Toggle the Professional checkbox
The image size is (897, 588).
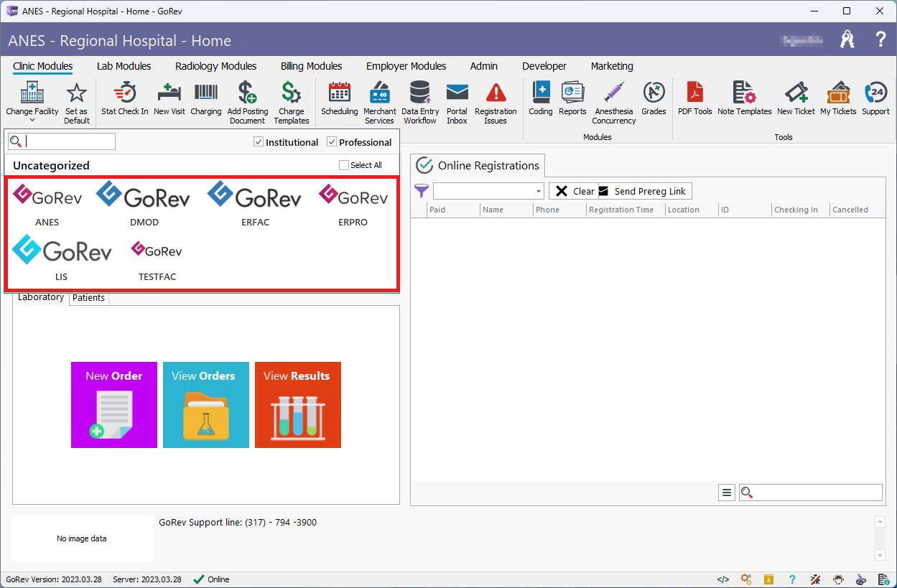pyautogui.click(x=332, y=142)
